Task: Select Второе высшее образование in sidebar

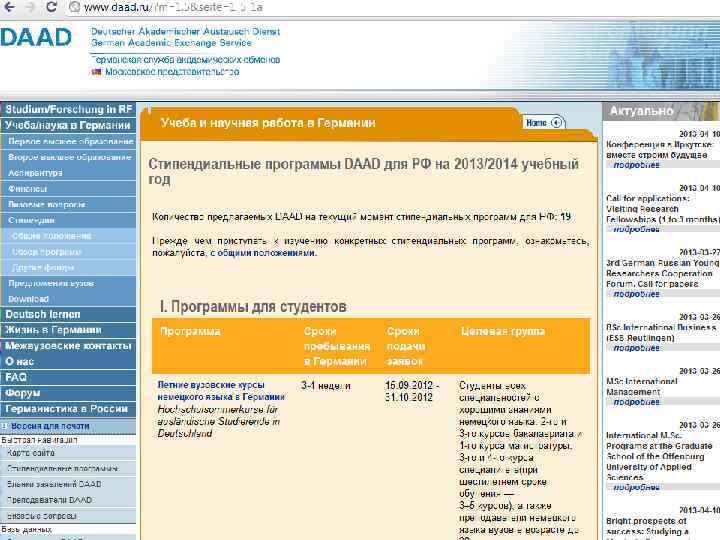Action: coord(70,157)
